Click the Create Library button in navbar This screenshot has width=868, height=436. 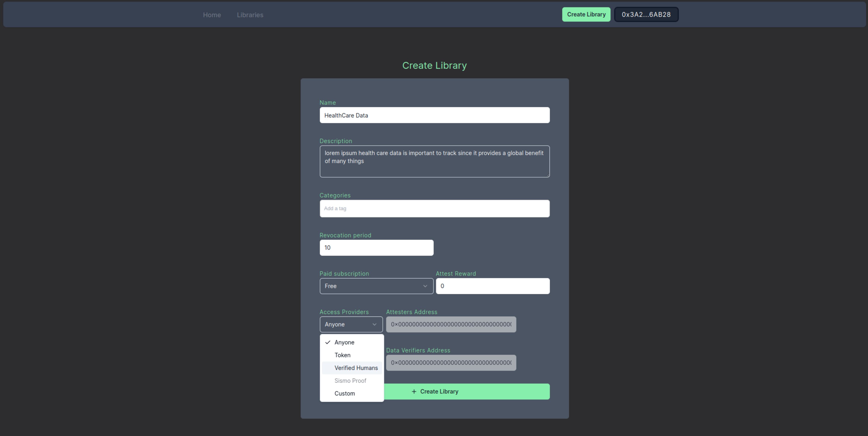(x=586, y=14)
